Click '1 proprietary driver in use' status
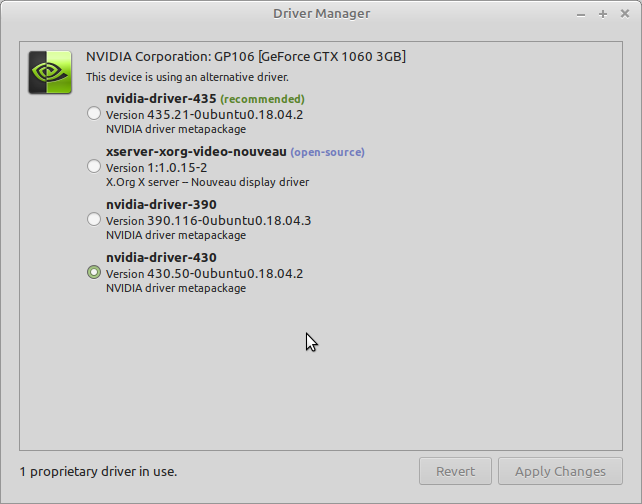This screenshot has height=504, width=642. [x=98, y=472]
